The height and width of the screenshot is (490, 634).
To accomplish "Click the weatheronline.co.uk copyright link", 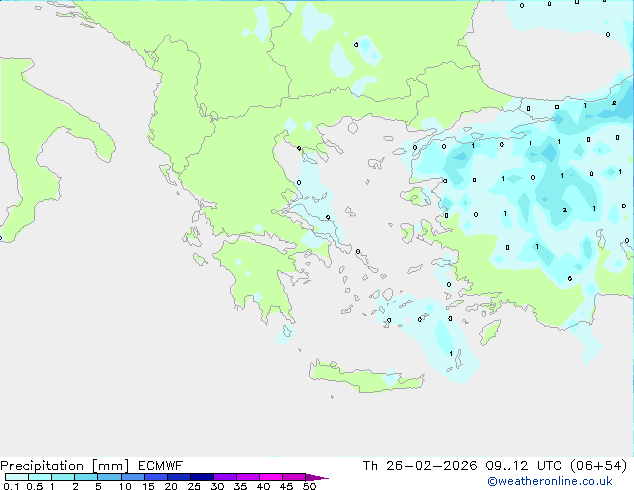I will (549, 481).
